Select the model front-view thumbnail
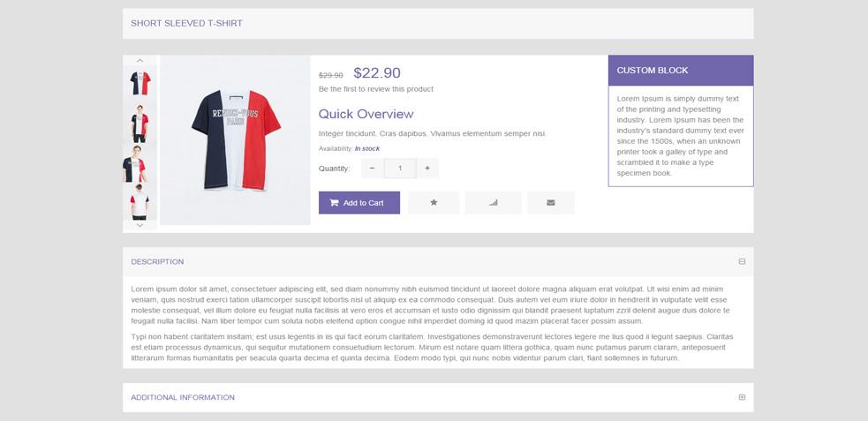The height and width of the screenshot is (421, 868). point(140,124)
